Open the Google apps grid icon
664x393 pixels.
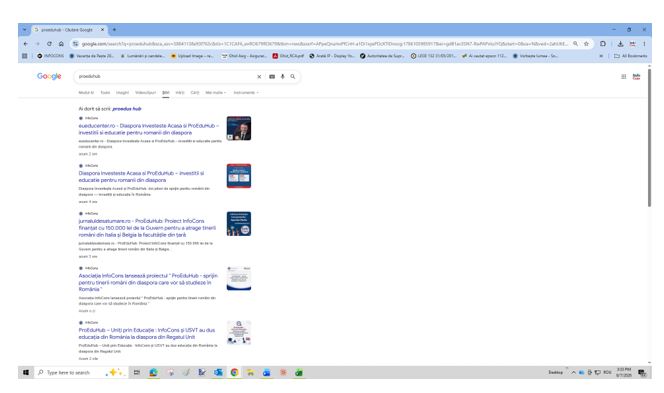623,77
